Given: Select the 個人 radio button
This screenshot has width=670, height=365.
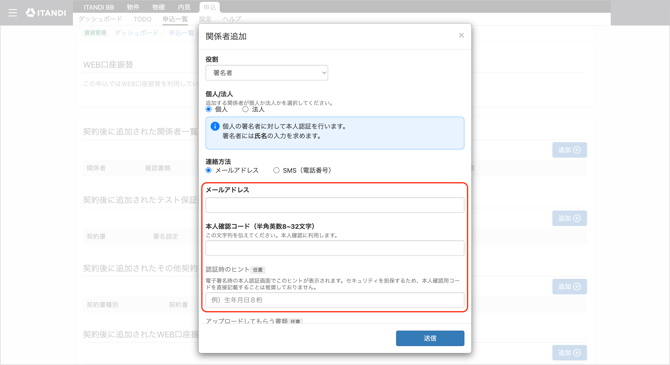Looking at the screenshot, I should click(x=209, y=109).
